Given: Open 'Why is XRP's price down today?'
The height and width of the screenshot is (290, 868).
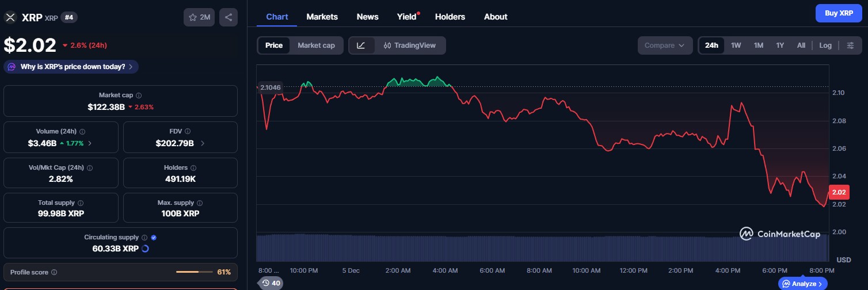Looking at the screenshot, I should click(x=71, y=67).
